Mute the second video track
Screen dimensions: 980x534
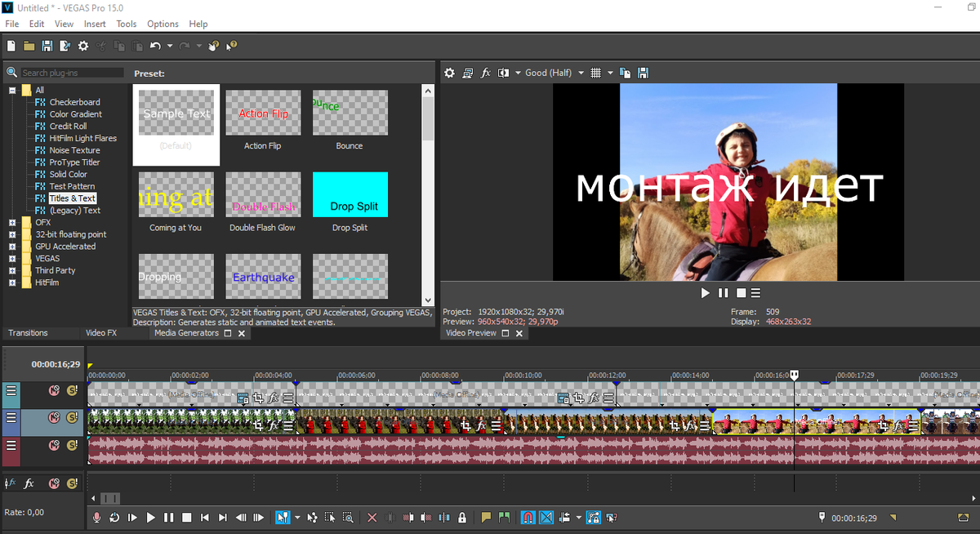click(54, 418)
